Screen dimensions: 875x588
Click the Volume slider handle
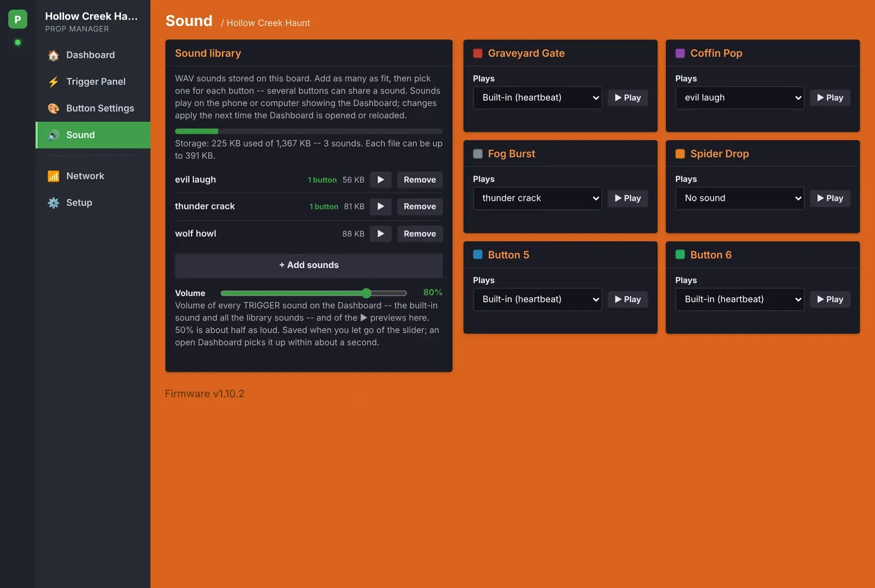[366, 293]
